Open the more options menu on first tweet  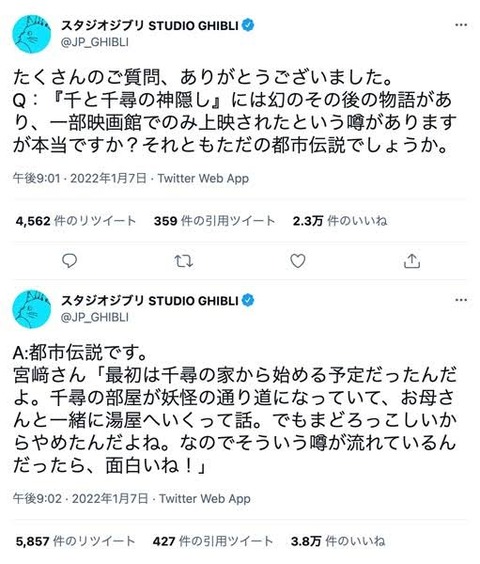tap(461, 25)
